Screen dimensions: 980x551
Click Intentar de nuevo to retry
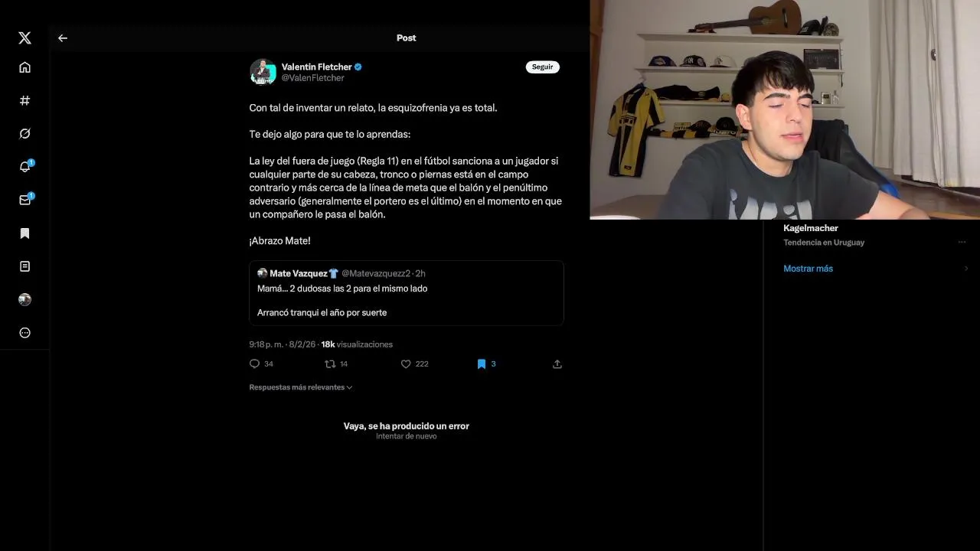point(406,436)
